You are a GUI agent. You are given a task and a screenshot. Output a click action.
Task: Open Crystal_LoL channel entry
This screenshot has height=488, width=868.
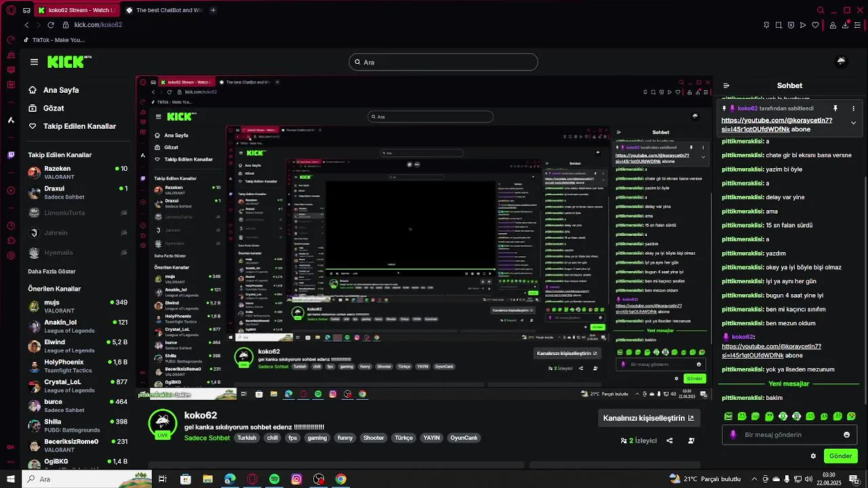tap(77, 386)
